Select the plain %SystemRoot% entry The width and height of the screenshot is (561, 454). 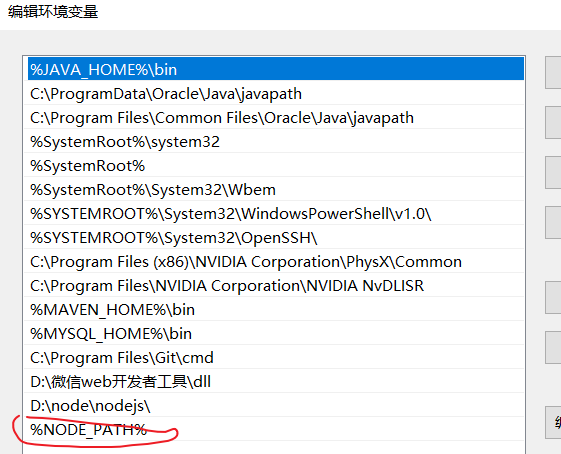point(275,165)
